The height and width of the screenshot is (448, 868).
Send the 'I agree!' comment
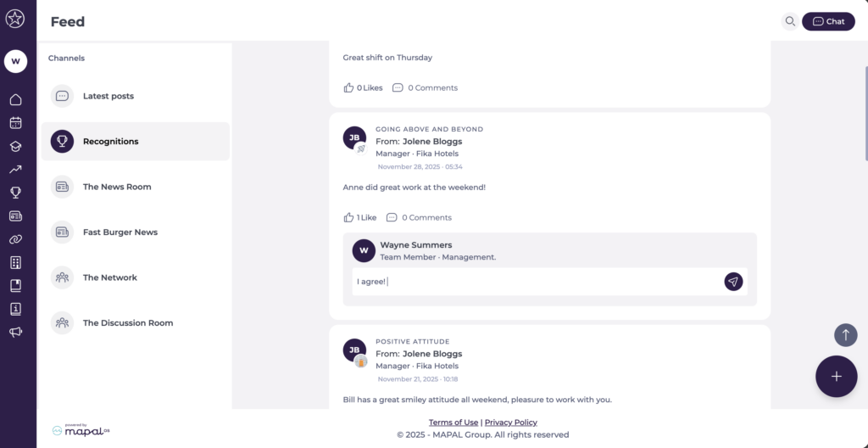[x=733, y=282]
